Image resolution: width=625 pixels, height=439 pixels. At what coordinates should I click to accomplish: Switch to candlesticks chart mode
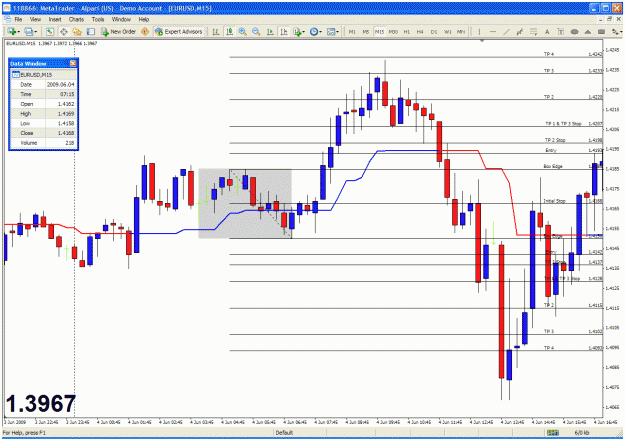tap(229, 31)
